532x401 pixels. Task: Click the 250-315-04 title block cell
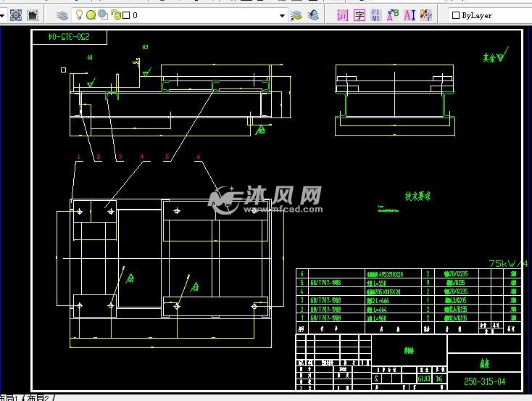pyautogui.click(x=484, y=380)
